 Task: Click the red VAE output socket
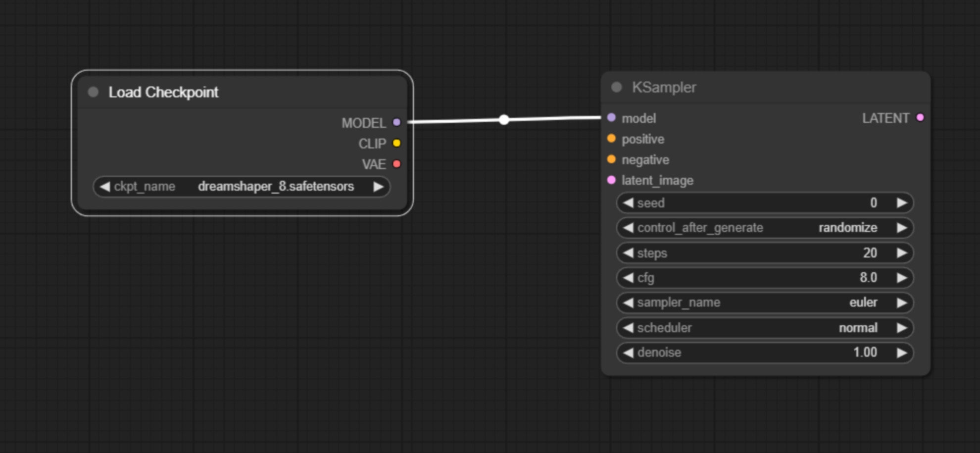[396, 164]
